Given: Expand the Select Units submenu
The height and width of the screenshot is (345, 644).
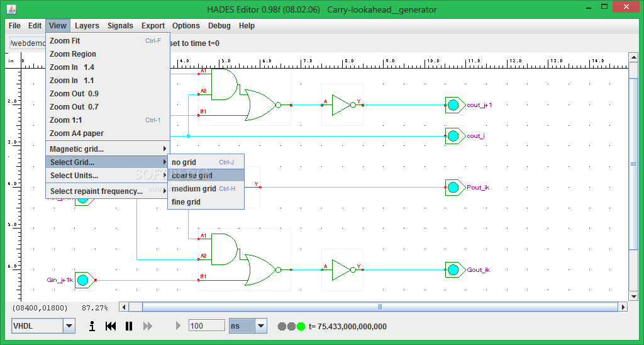Looking at the screenshot, I should [x=108, y=175].
